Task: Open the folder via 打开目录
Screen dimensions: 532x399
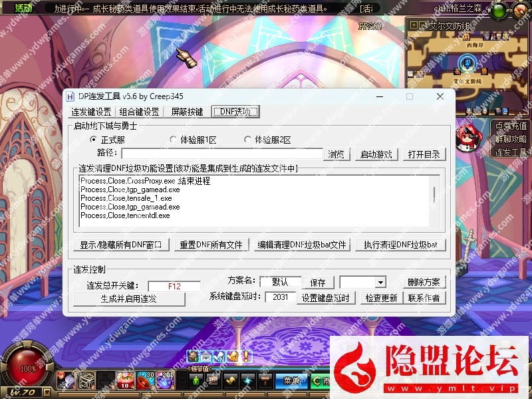Action: tap(424, 154)
